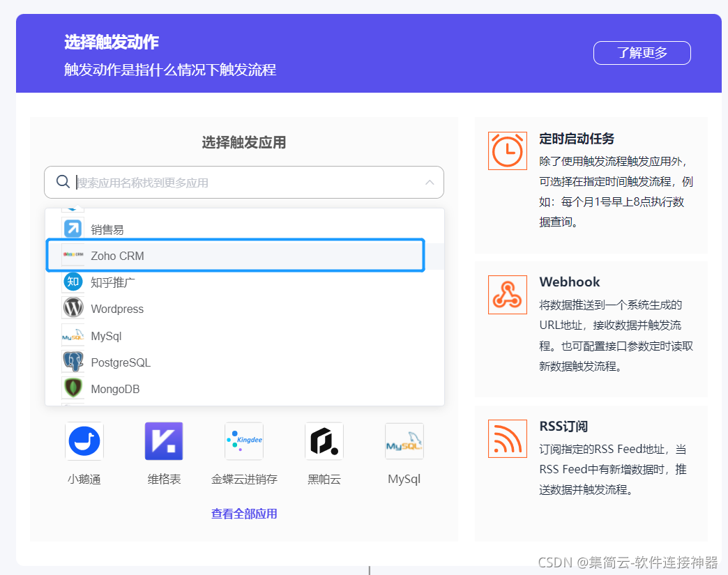Open the MySql tile icon below list
Image resolution: width=728 pixels, height=575 pixels.
tap(404, 441)
